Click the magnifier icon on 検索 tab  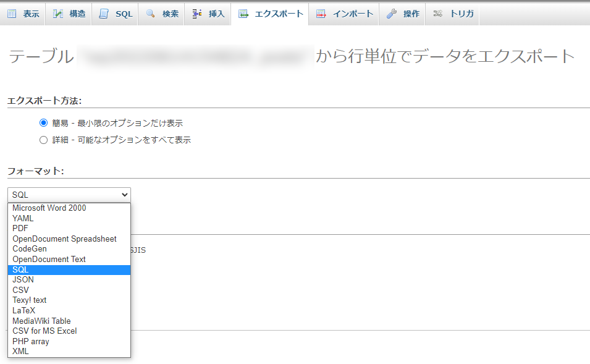coord(151,14)
